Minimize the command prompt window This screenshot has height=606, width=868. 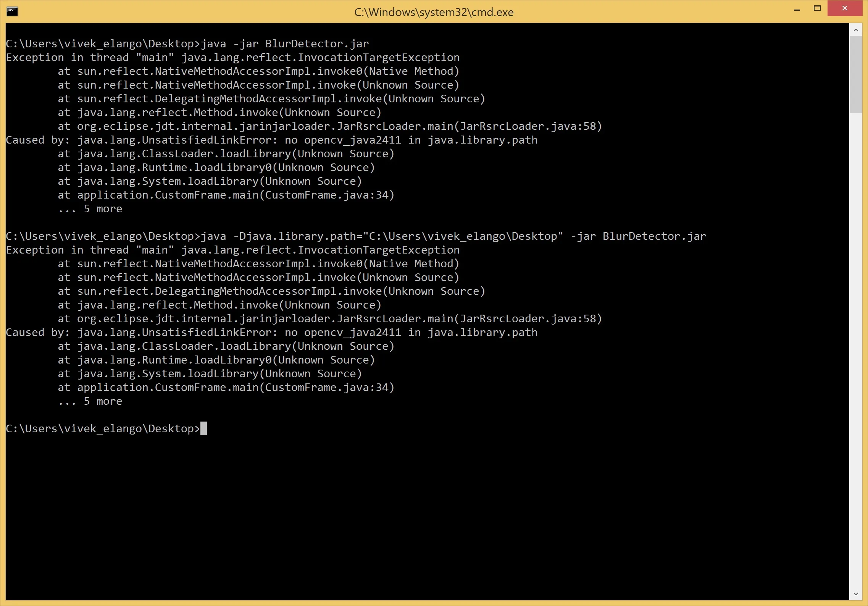point(797,9)
